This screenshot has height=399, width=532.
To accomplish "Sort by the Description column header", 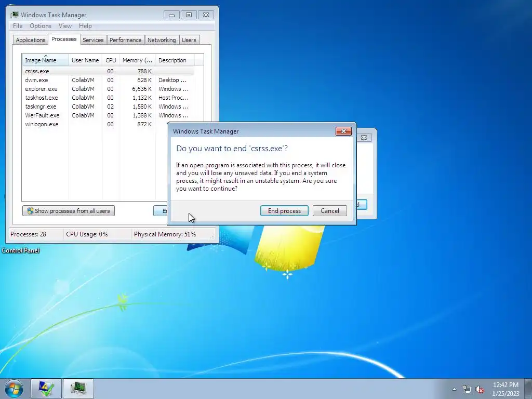I will click(x=175, y=60).
